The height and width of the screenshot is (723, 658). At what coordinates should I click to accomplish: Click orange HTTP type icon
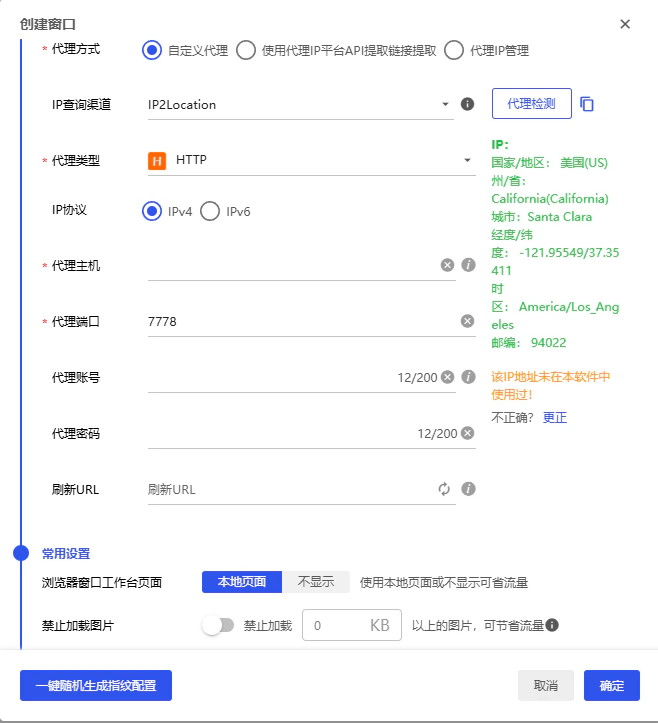tap(157, 160)
